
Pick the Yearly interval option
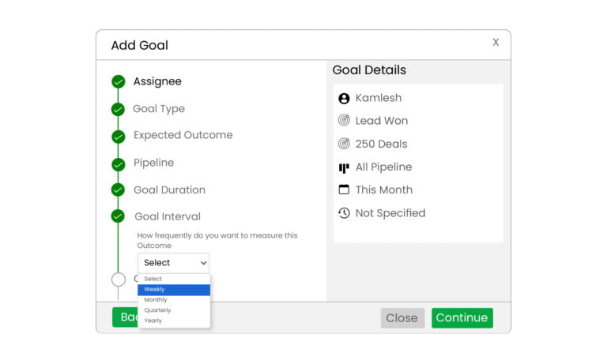coord(174,321)
